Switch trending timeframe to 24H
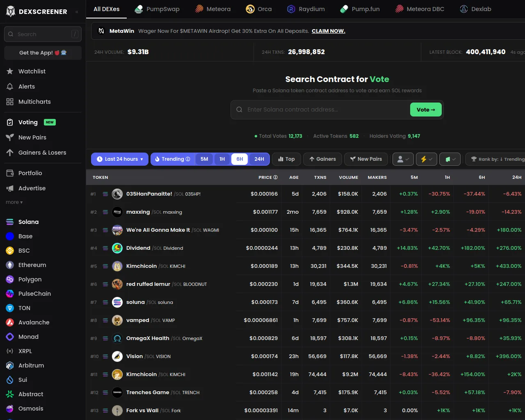The image size is (525, 420). [x=259, y=159]
